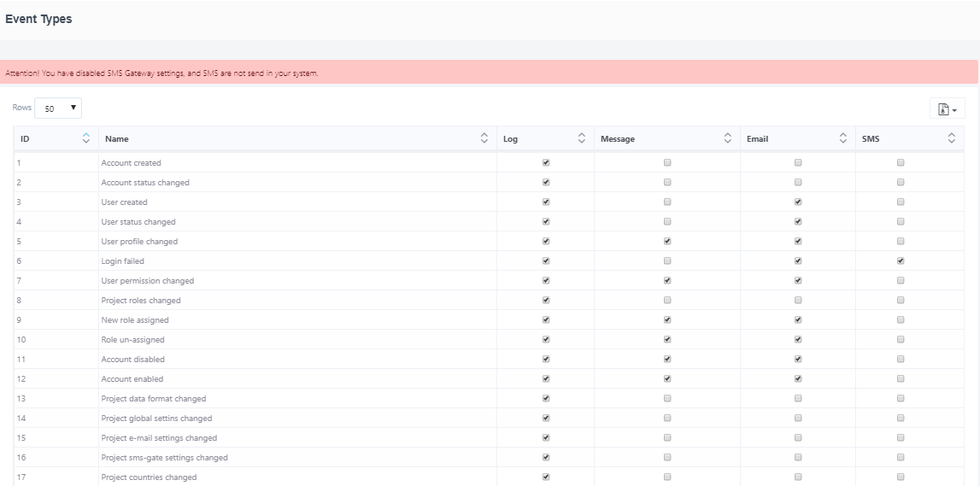Enable Email for Account status changed
Viewport: 980px width, 486px height.
tap(798, 183)
